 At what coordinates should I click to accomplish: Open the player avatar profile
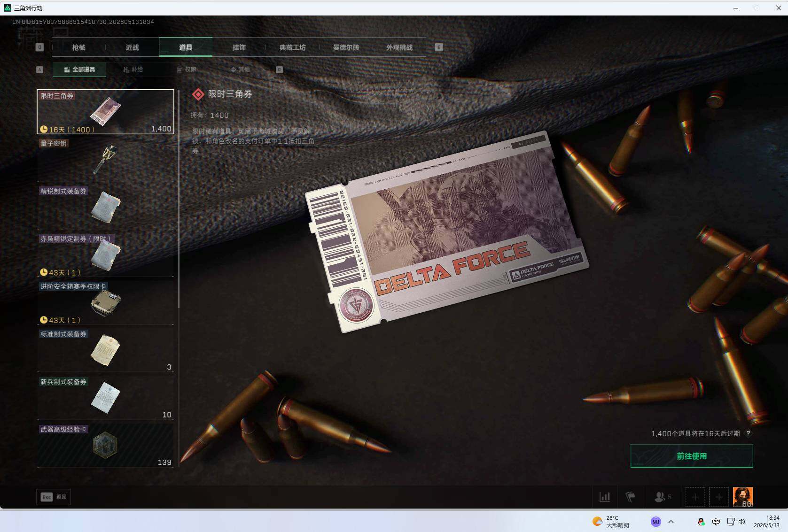743,497
